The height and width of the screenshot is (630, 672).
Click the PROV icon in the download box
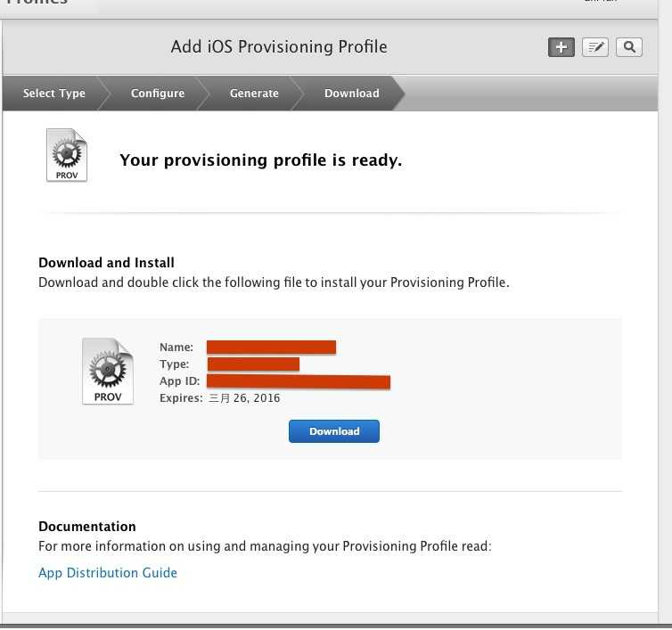(x=108, y=372)
